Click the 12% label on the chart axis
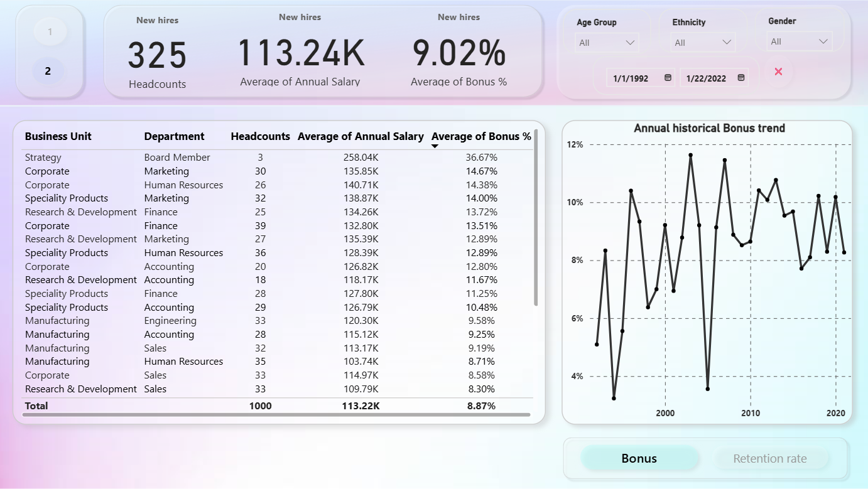The height and width of the screenshot is (489, 868). (x=575, y=144)
